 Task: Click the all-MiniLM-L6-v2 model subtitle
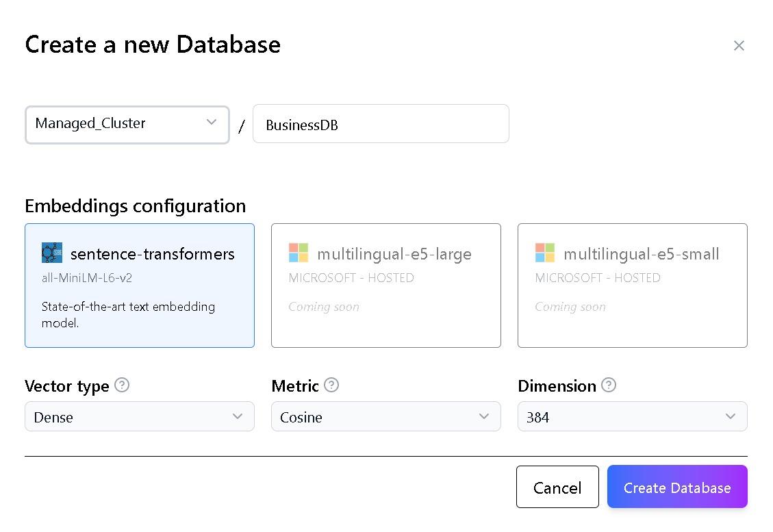(x=86, y=278)
